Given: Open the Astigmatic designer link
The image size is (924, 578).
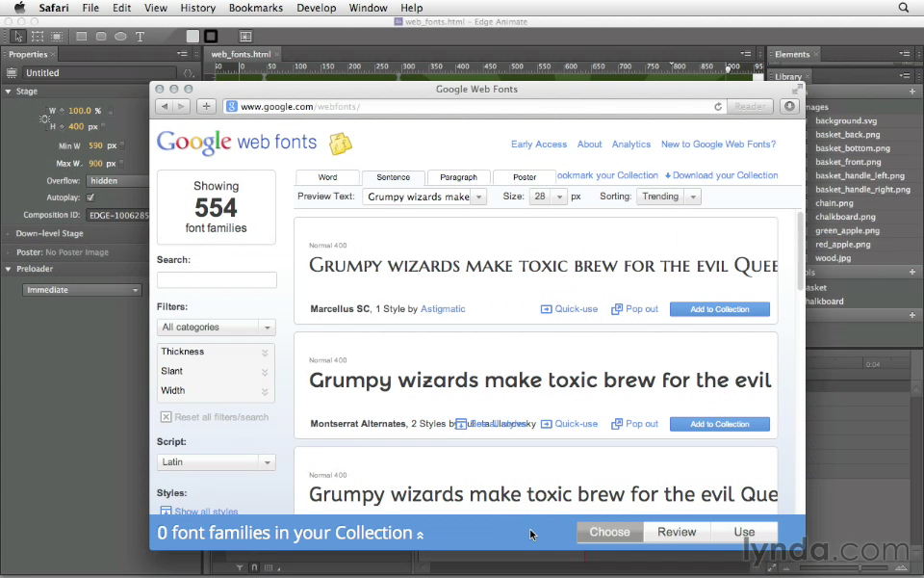Looking at the screenshot, I should tap(443, 309).
